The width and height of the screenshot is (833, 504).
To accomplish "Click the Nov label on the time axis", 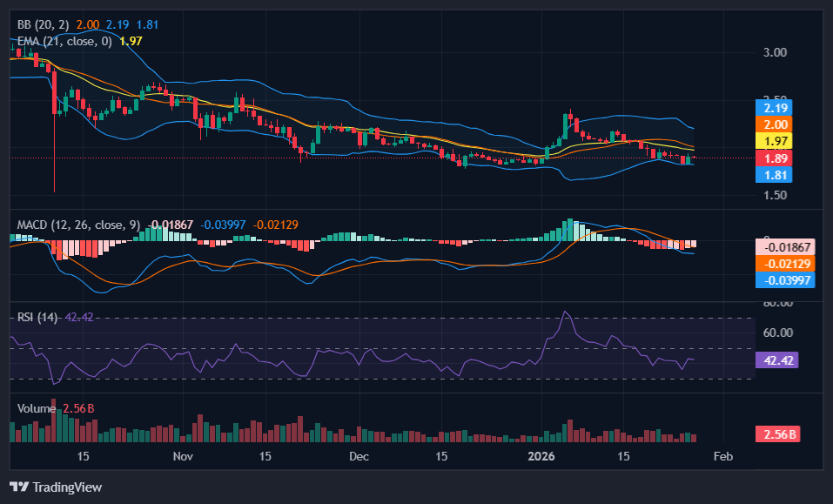I will [x=182, y=455].
